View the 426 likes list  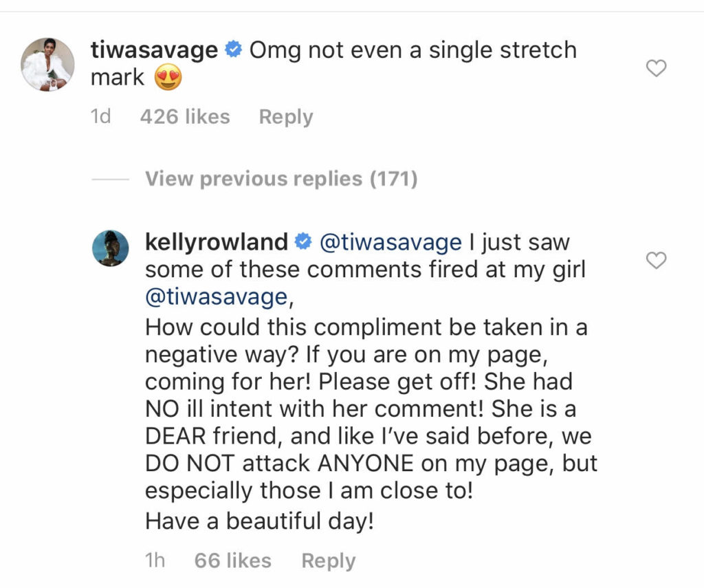(184, 117)
